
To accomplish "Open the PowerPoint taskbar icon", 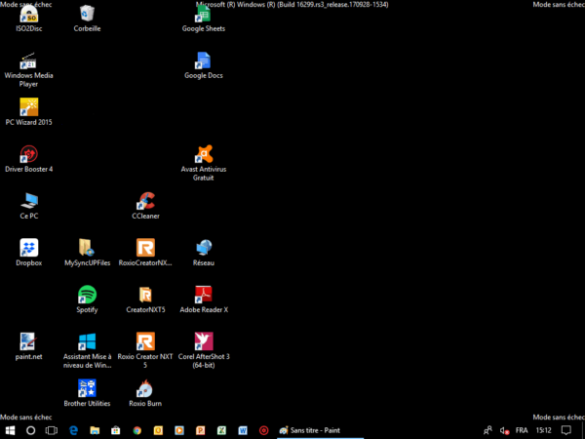I will point(200,430).
